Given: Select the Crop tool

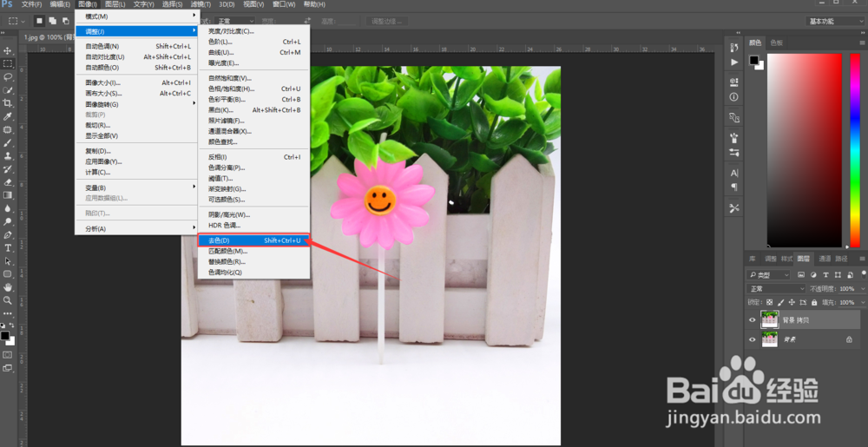Looking at the screenshot, I should 8,103.
